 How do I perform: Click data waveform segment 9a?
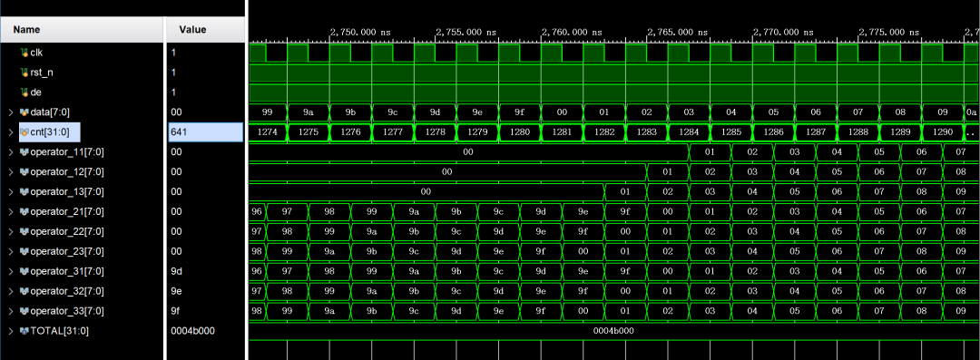[309, 112]
